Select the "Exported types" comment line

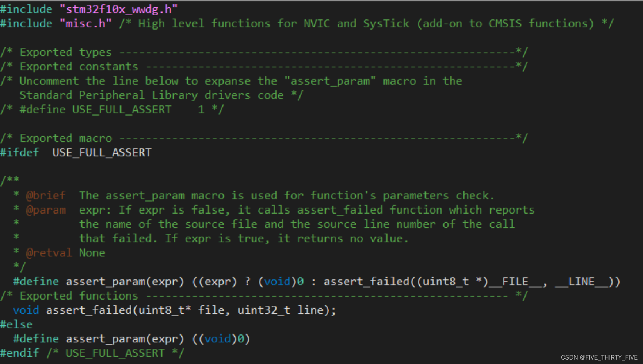pos(264,52)
